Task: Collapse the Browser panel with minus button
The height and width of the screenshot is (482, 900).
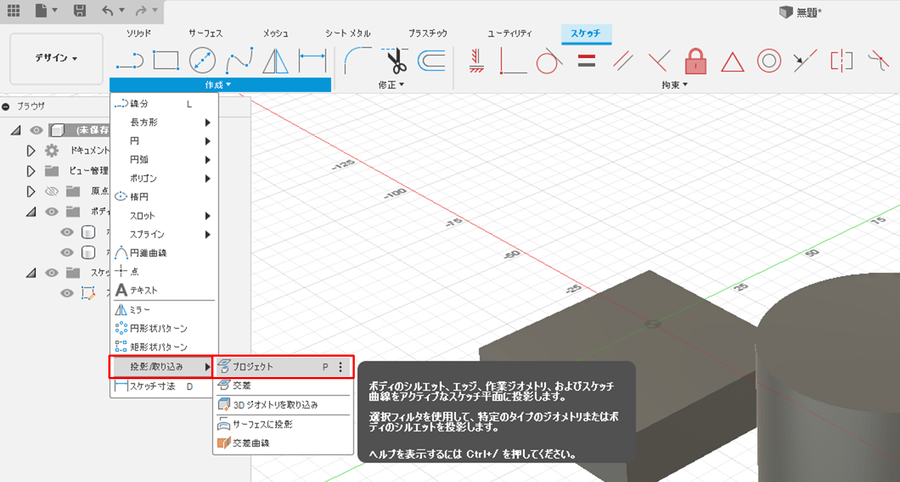Action: (6, 106)
